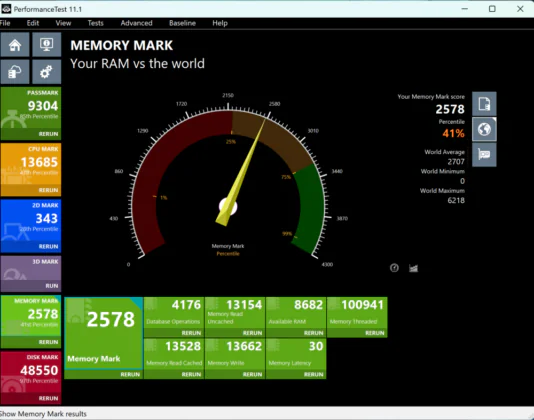Open the Baseline menu
The width and height of the screenshot is (534, 420).
click(x=182, y=23)
